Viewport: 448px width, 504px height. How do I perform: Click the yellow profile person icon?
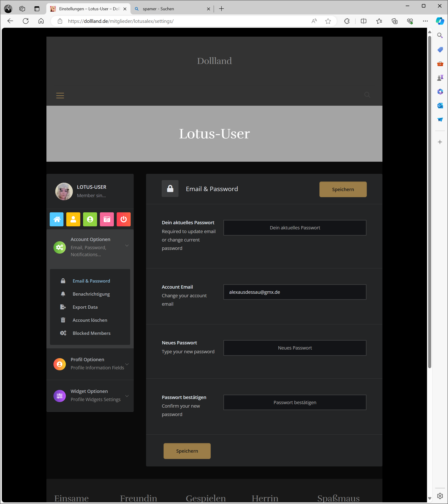click(x=73, y=219)
